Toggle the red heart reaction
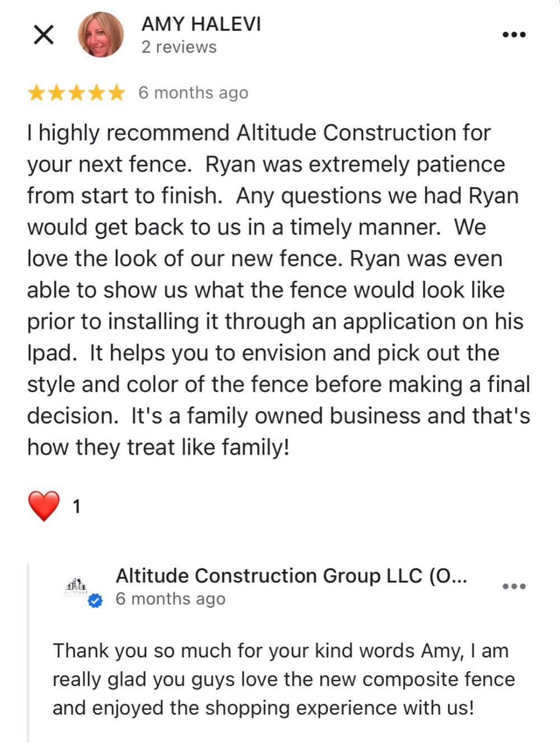This screenshot has width=560, height=754. click(44, 506)
